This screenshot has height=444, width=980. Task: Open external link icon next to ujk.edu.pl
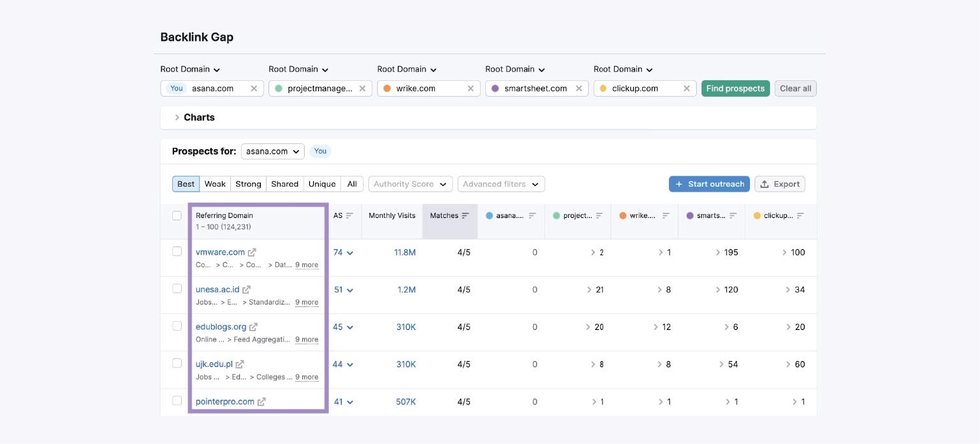click(x=240, y=364)
